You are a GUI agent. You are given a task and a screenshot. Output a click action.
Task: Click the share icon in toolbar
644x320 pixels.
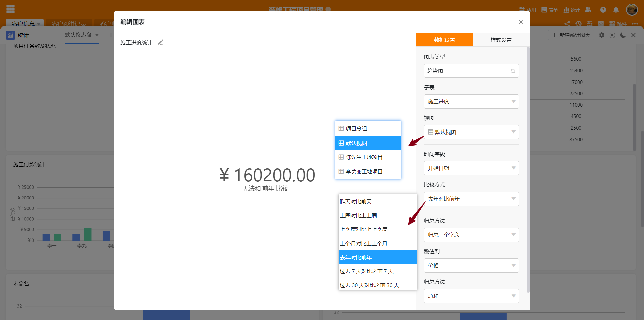[x=567, y=24]
